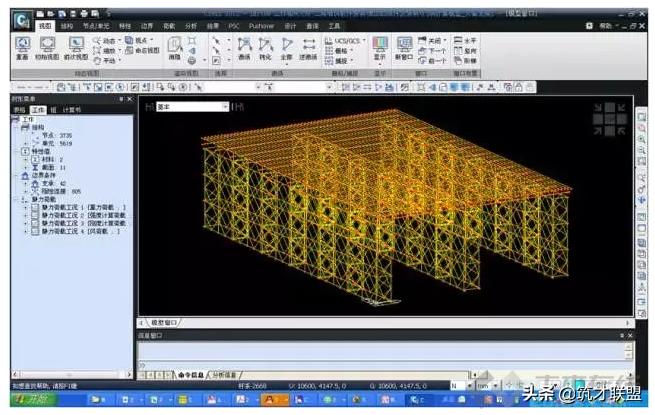The width and height of the screenshot is (655, 415).
Task: Switch tree menu to 计算书 tab
Action: pos(71,110)
